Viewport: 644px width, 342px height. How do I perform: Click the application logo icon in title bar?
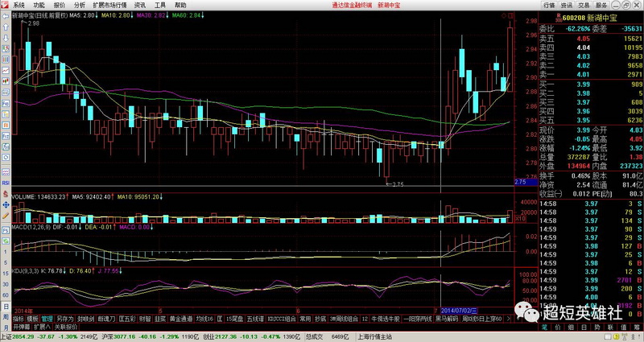[5, 5]
